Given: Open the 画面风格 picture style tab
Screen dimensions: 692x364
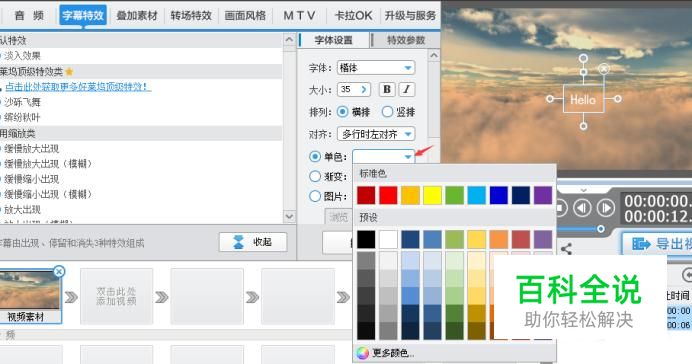Looking at the screenshot, I should coord(245,15).
